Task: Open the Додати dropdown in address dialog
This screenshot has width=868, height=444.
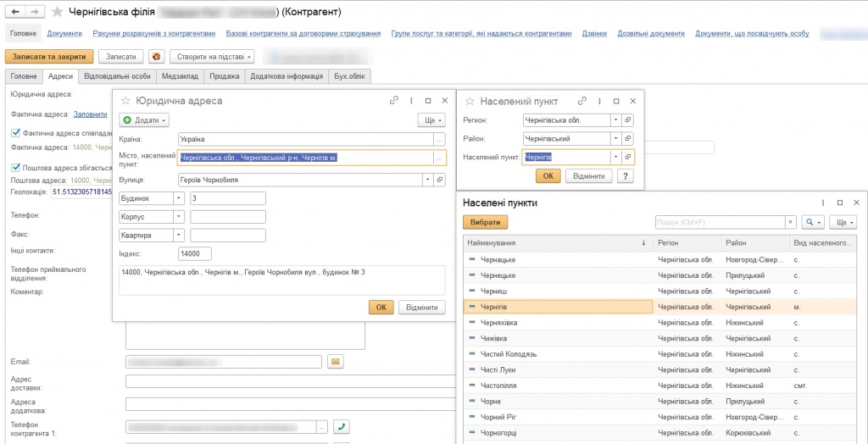Action: point(145,120)
